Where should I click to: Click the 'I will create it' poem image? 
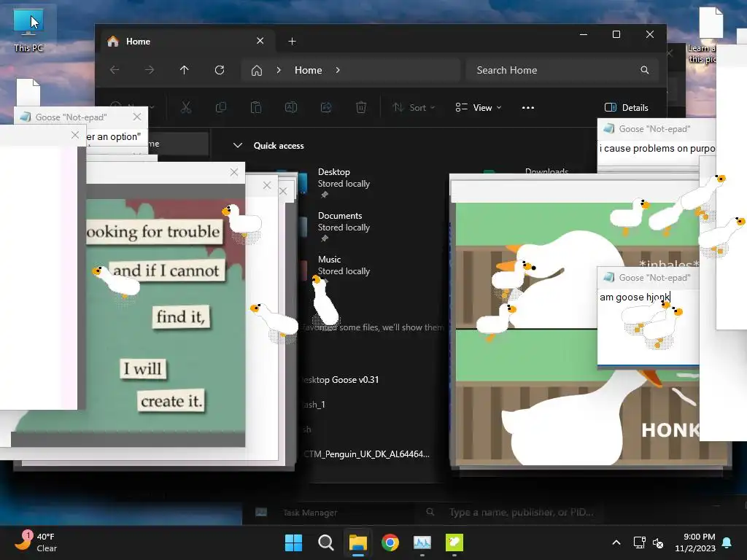(166, 314)
